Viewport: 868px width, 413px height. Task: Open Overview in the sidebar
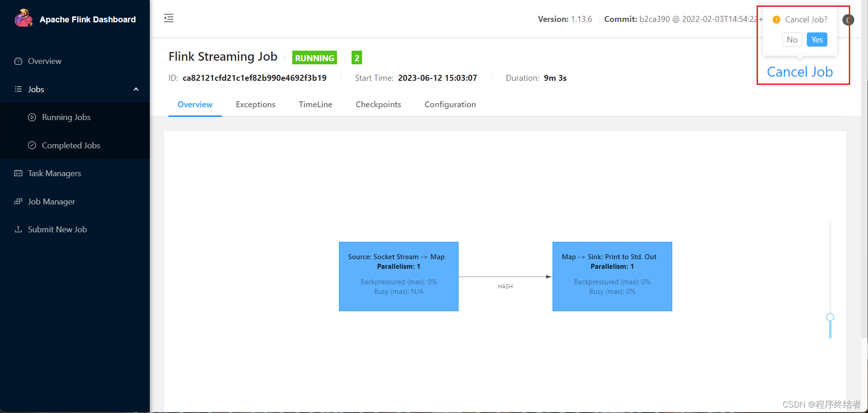[75, 61]
